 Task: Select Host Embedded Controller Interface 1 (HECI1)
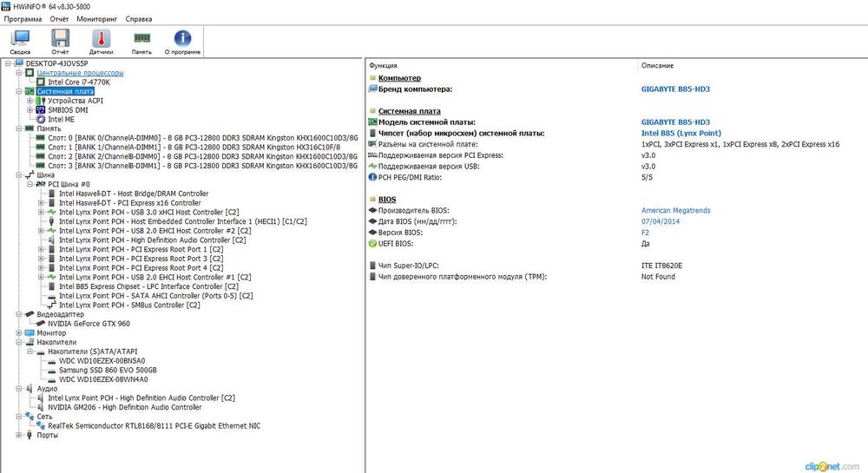[x=182, y=221]
